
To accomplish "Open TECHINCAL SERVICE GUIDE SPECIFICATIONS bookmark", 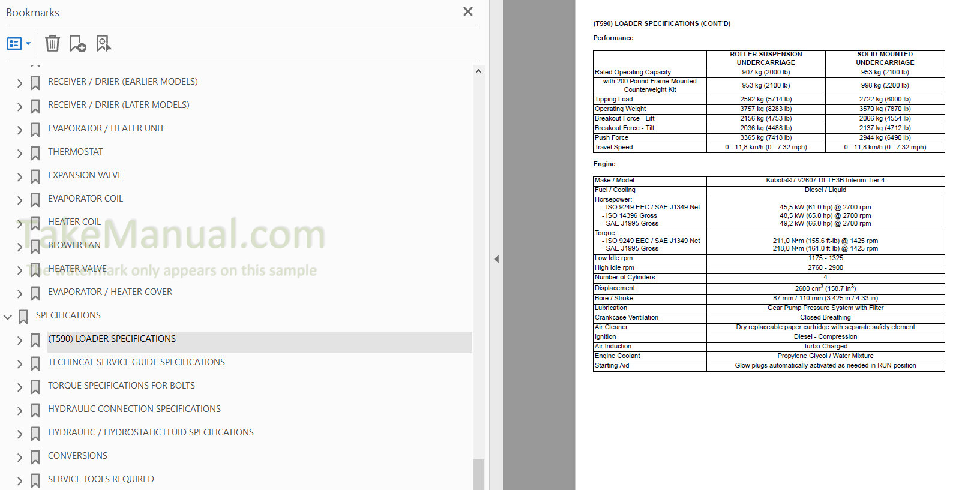I will (136, 362).
